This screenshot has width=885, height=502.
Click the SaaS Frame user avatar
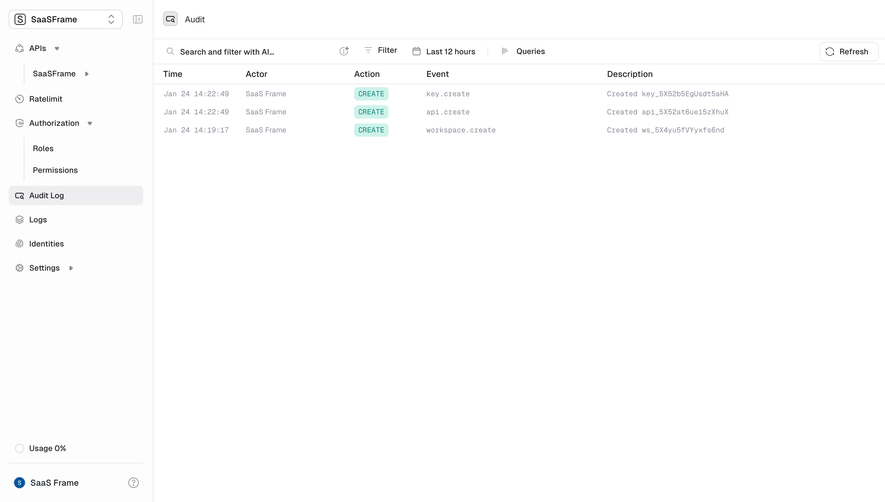tap(19, 483)
